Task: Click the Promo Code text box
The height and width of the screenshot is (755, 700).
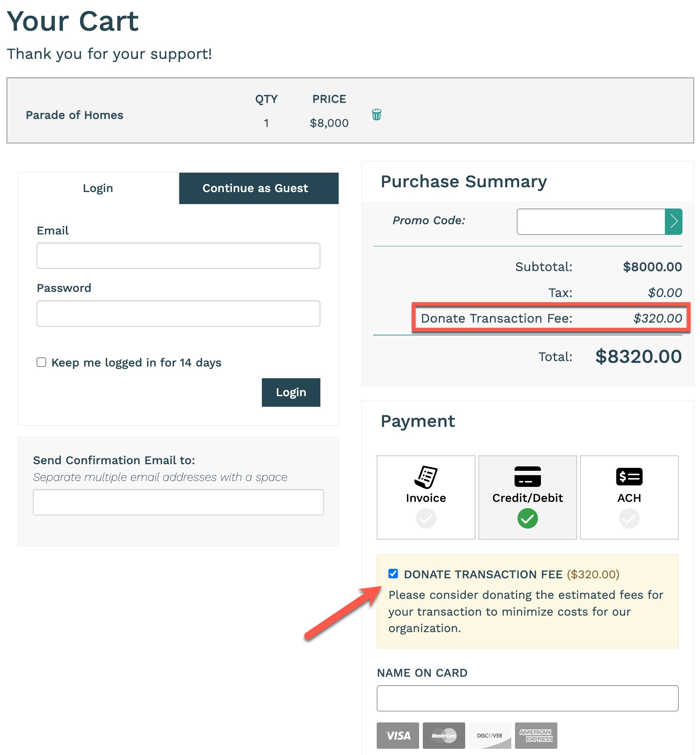Action: click(591, 222)
